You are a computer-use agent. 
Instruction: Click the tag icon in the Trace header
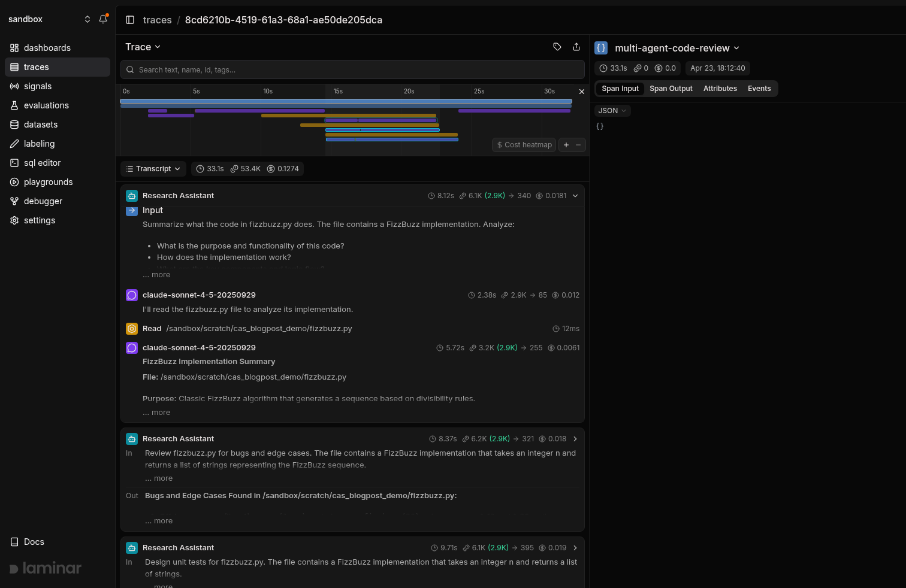pyautogui.click(x=557, y=47)
